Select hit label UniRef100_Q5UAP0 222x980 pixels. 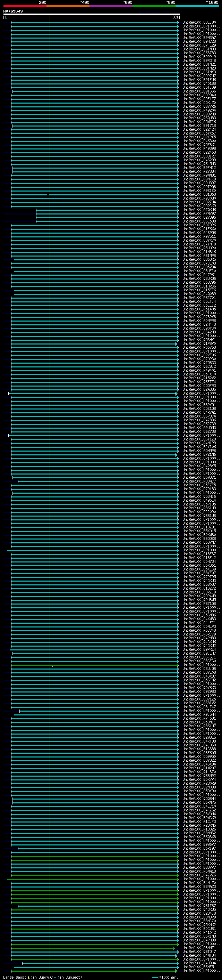(x=199, y=248)
